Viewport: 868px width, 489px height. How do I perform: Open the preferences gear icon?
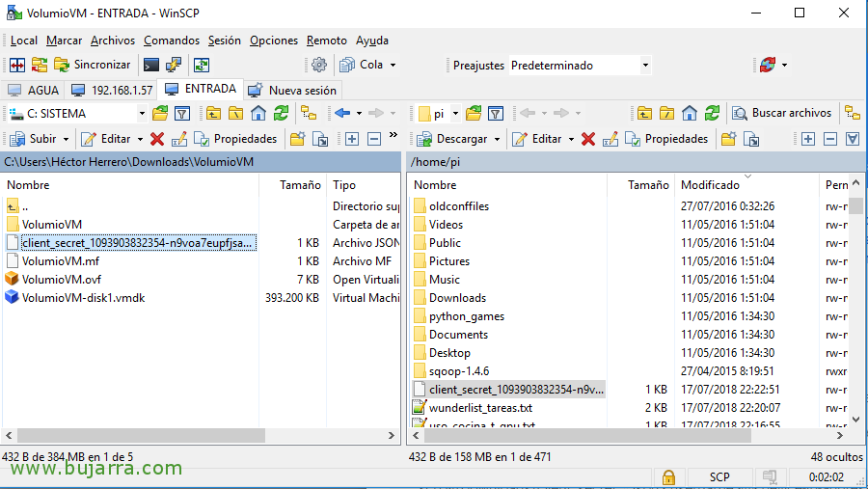(319, 65)
